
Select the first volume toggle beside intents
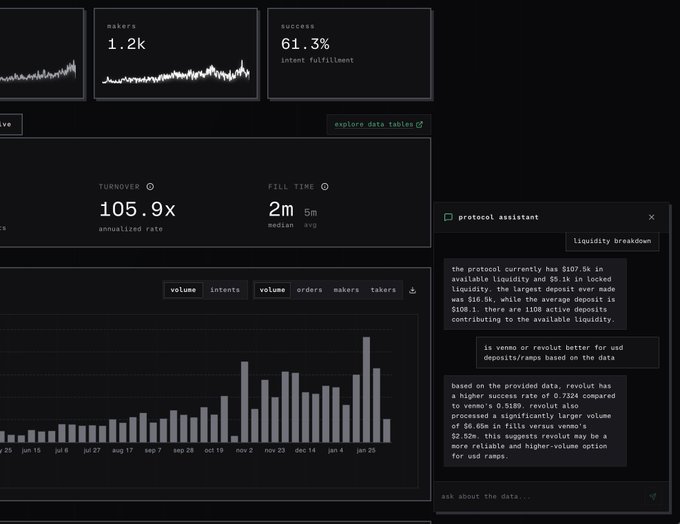click(183, 290)
